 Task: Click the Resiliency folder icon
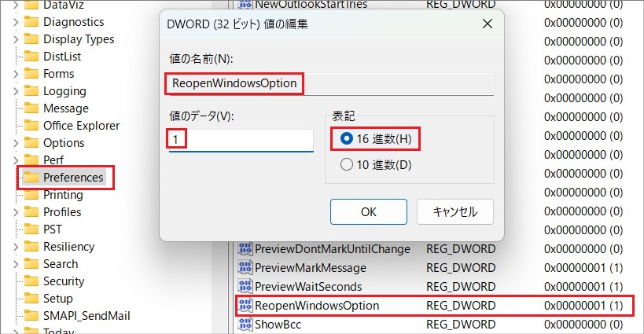coord(31,247)
